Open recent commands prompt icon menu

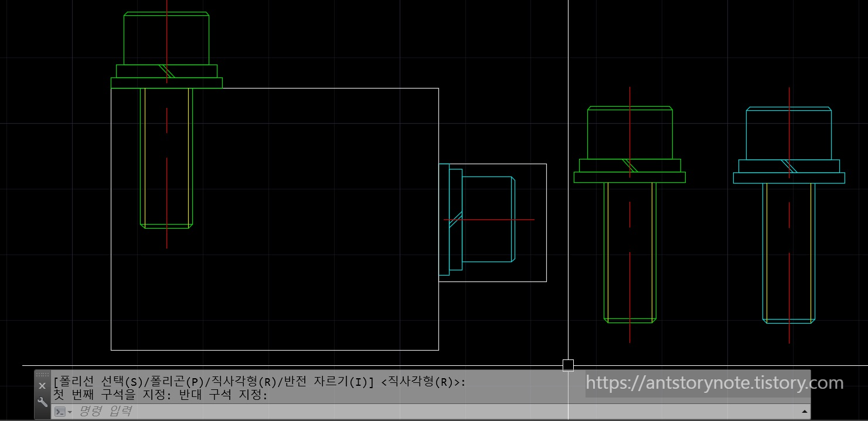(x=63, y=412)
